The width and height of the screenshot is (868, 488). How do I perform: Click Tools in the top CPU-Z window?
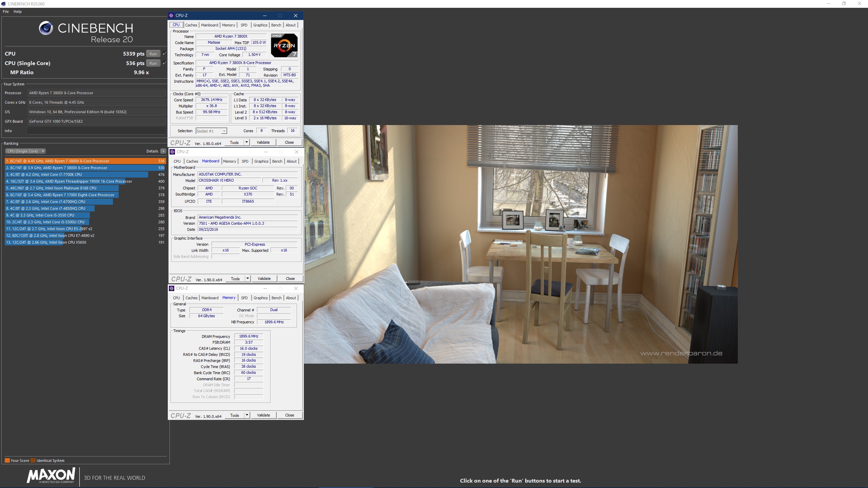point(234,142)
